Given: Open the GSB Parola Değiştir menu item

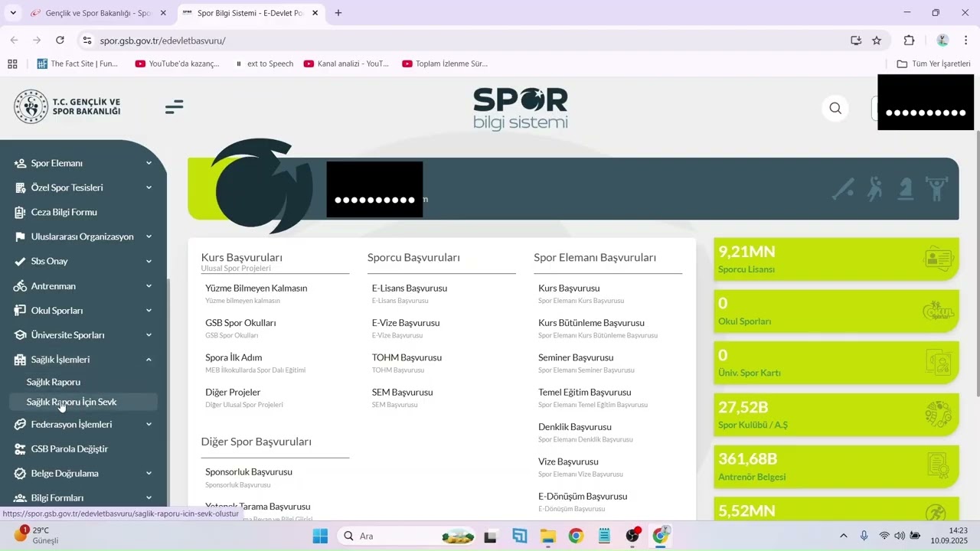Looking at the screenshot, I should (x=70, y=449).
